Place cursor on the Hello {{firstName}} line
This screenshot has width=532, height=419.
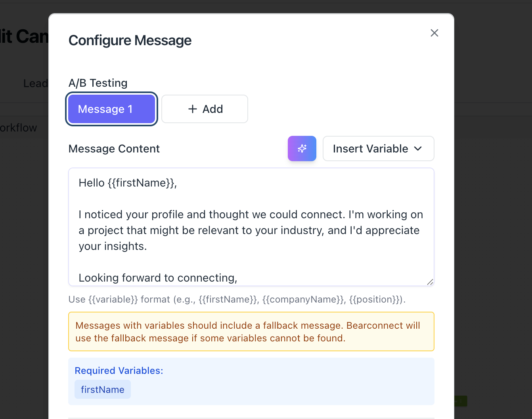click(128, 183)
